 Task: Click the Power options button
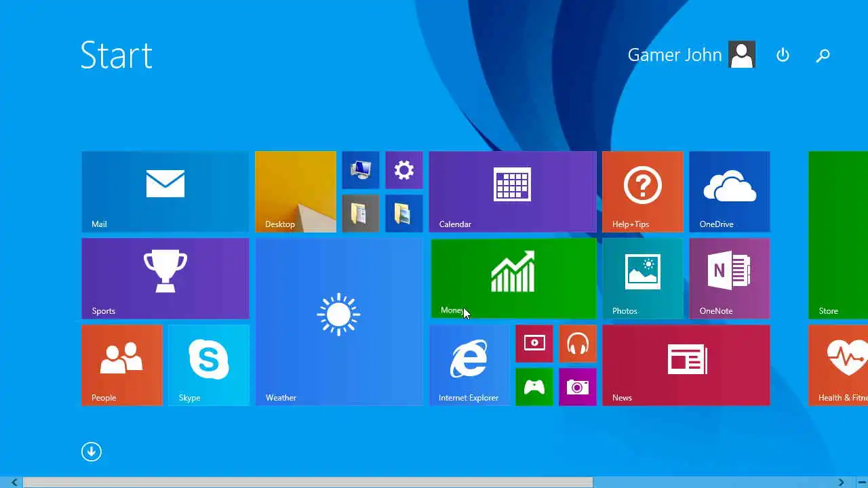pyautogui.click(x=783, y=55)
